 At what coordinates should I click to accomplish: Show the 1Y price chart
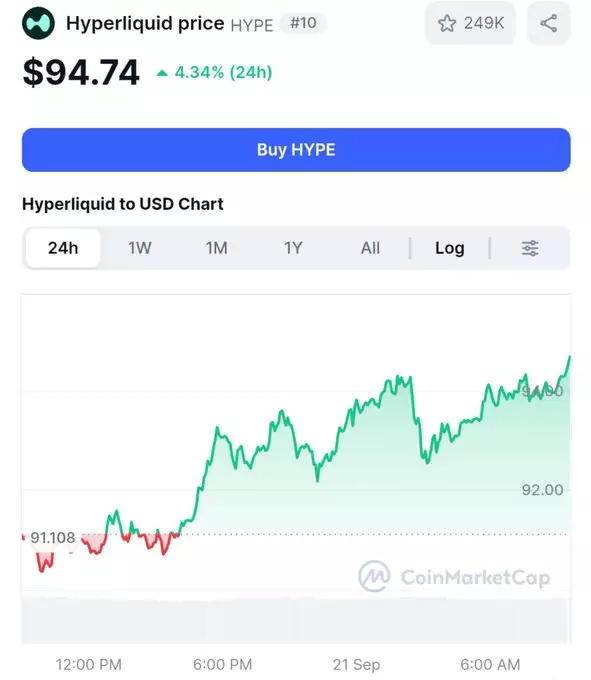[x=293, y=248]
